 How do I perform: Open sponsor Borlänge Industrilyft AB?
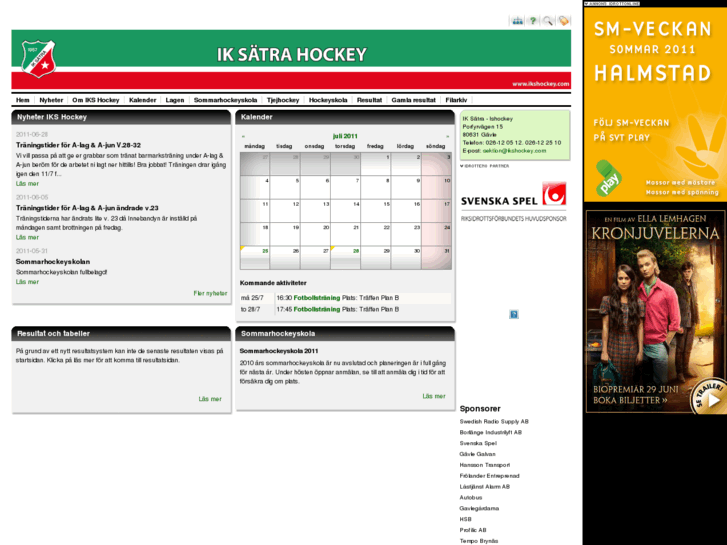point(491,432)
